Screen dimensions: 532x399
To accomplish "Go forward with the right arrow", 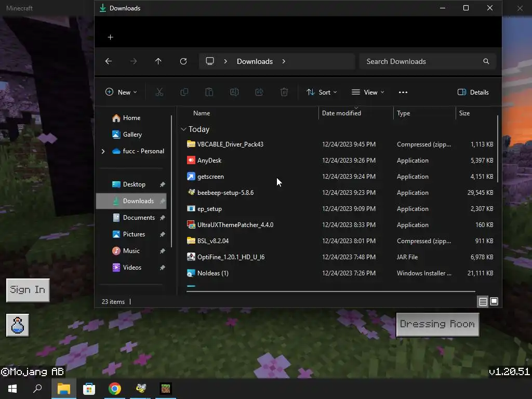I will tap(134, 61).
